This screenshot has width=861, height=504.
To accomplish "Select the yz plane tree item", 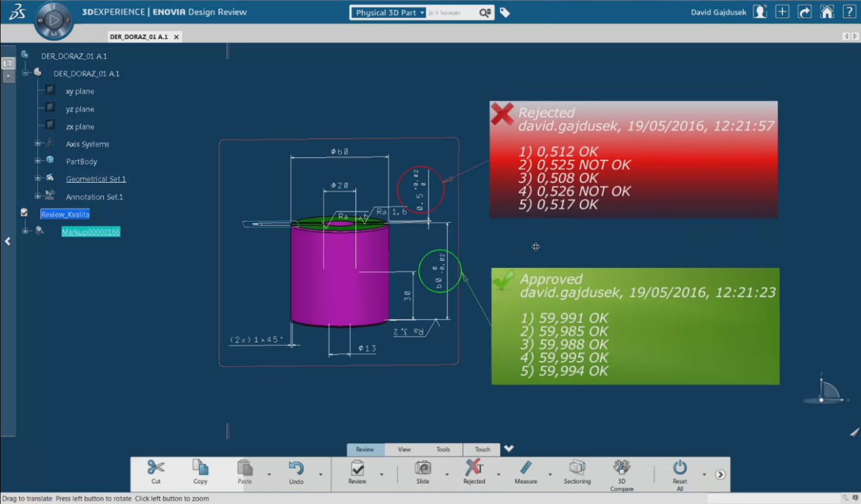I will point(80,109).
